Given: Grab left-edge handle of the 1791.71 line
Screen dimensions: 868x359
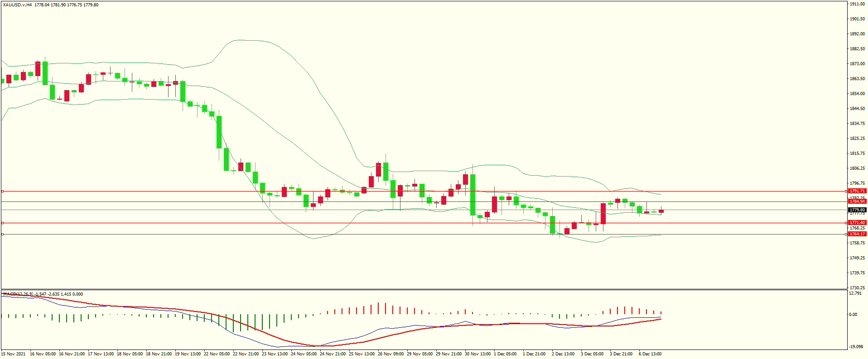Looking at the screenshot, I should click(2, 191).
